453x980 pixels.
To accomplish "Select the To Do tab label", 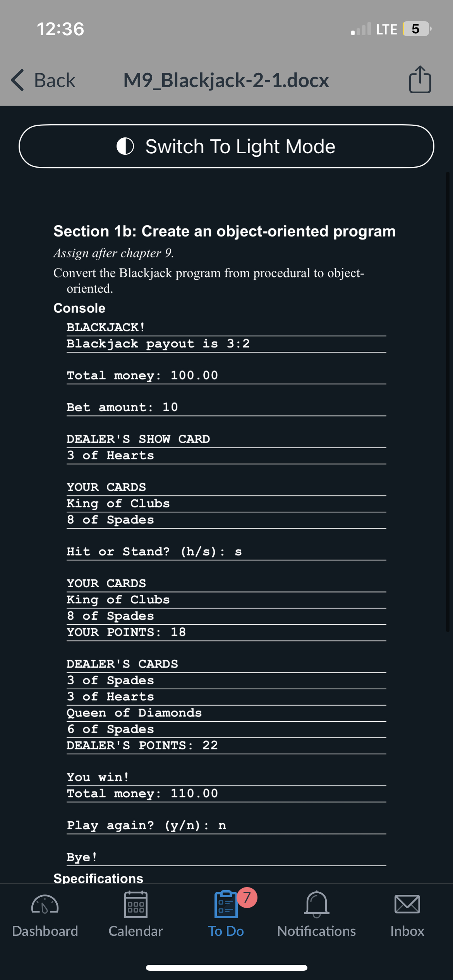I will point(226,931).
